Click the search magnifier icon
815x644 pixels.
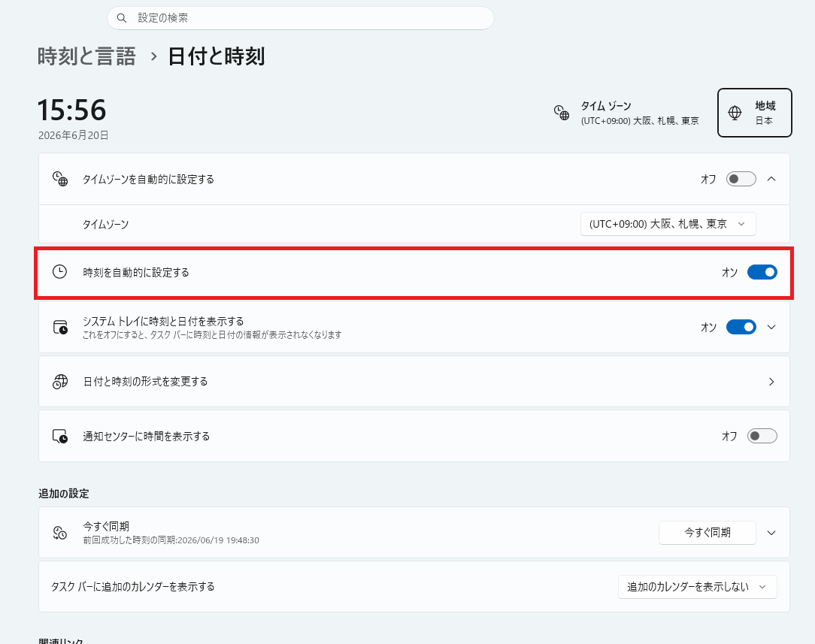(122, 18)
